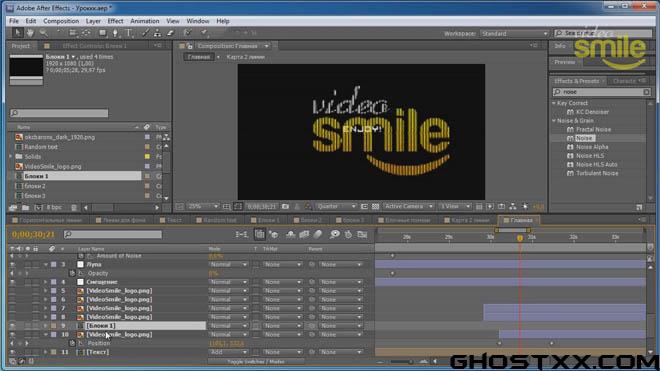The height and width of the screenshot is (371, 660).
Task: Select the Eraser tool
Action: (170, 33)
